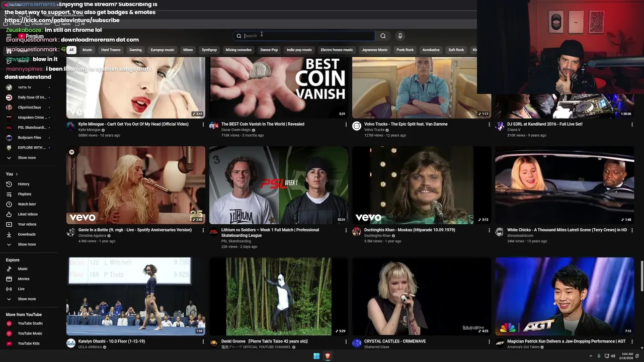Open Movies under Explore
This screenshot has height=362, width=644.
(x=24, y=279)
